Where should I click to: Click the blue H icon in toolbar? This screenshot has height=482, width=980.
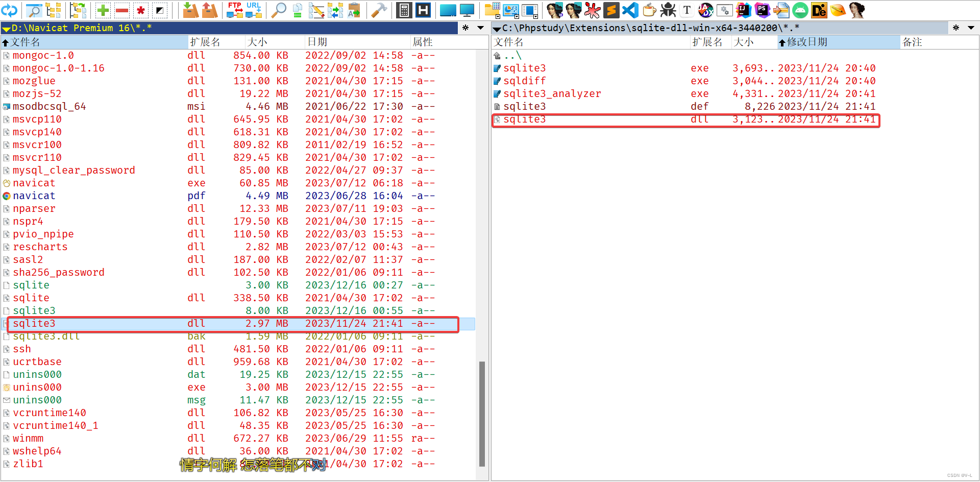coord(423,10)
